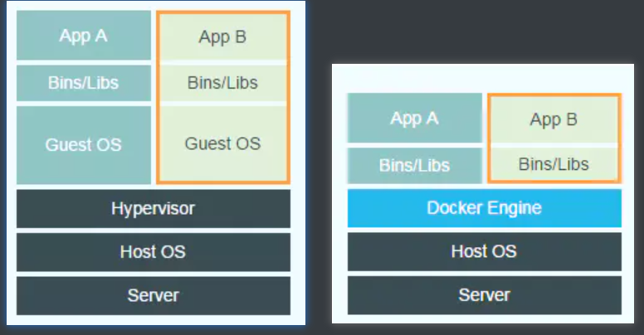This screenshot has height=335, width=644.
Task: Click the dark strip below the Docker diagram
Action: pos(481,329)
